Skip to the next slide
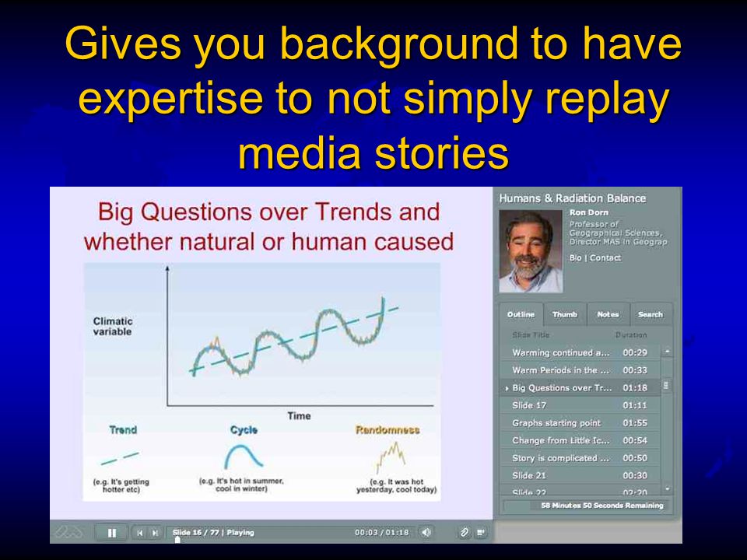This screenshot has height=560, width=747. pyautogui.click(x=155, y=532)
